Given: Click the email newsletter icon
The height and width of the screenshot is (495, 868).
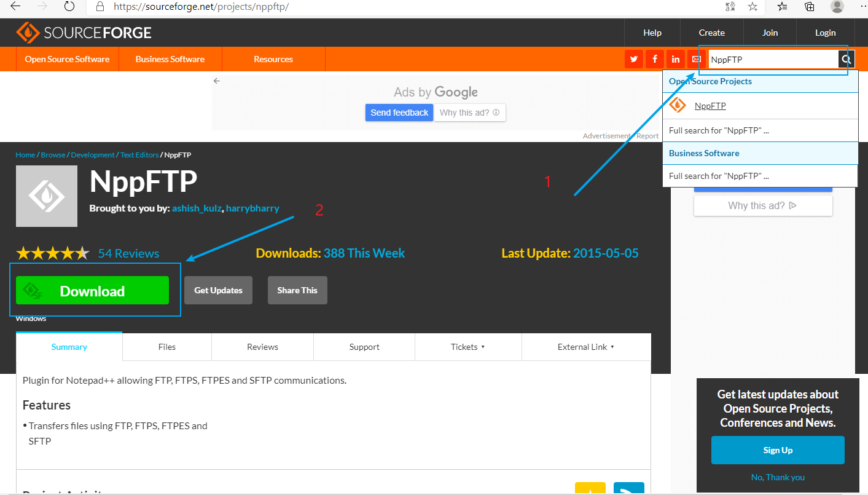Looking at the screenshot, I should point(696,59).
